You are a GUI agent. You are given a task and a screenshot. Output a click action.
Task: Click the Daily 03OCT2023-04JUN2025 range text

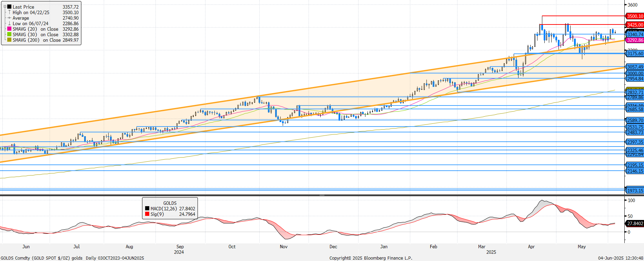pos(115,258)
